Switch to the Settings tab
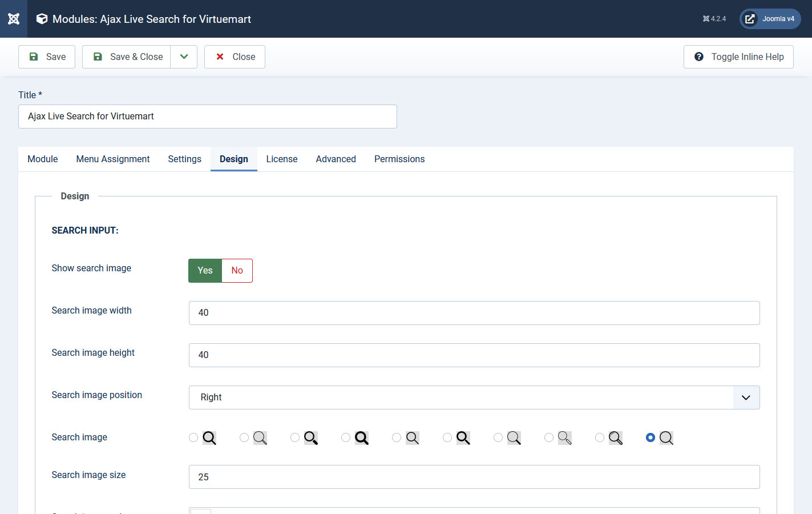The width and height of the screenshot is (812, 514). [184, 159]
